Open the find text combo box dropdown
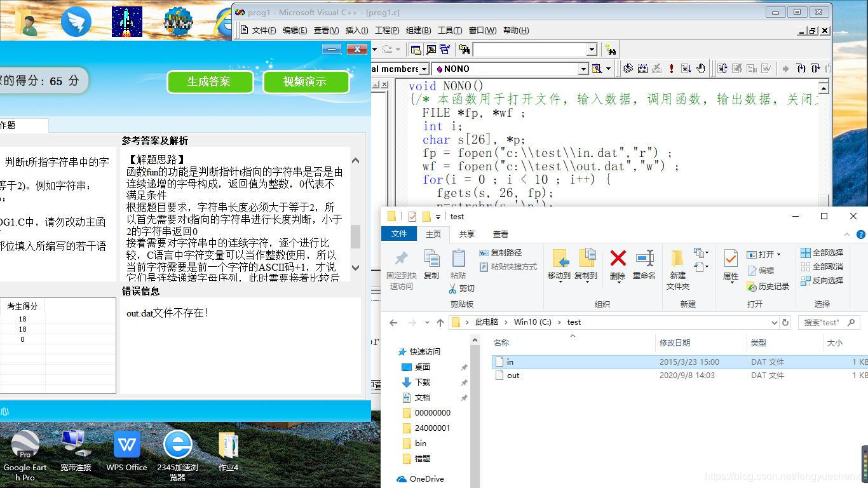 pyautogui.click(x=592, y=50)
